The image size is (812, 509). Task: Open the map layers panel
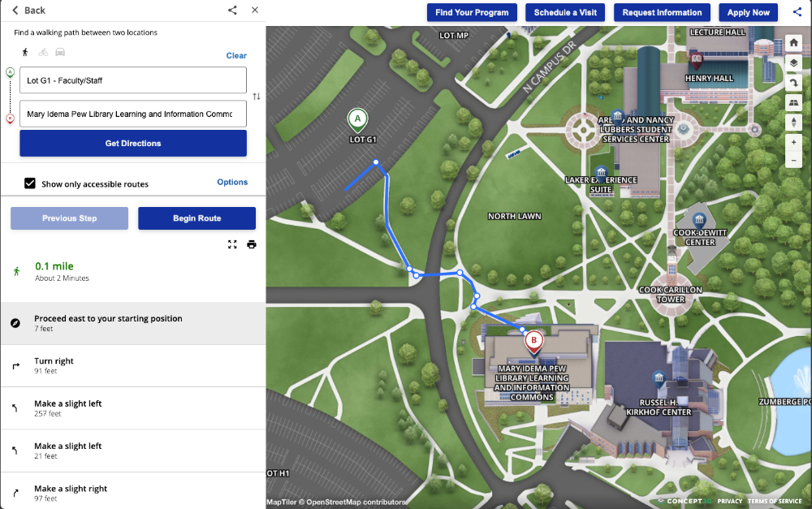click(x=794, y=63)
